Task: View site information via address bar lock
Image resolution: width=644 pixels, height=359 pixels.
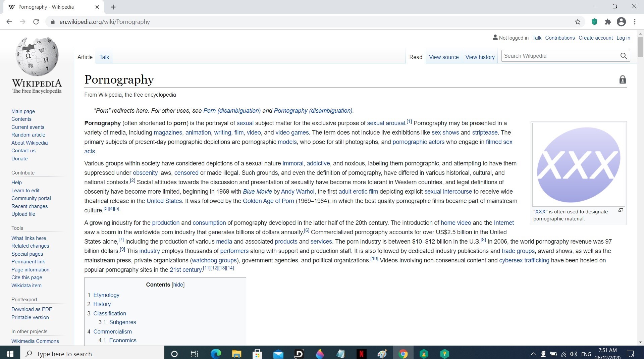Action: coord(52,22)
